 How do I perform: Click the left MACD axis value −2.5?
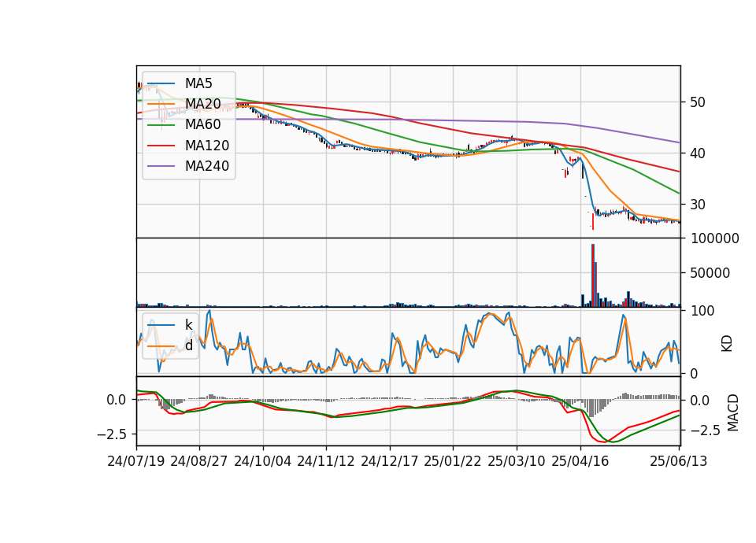coord(113,434)
